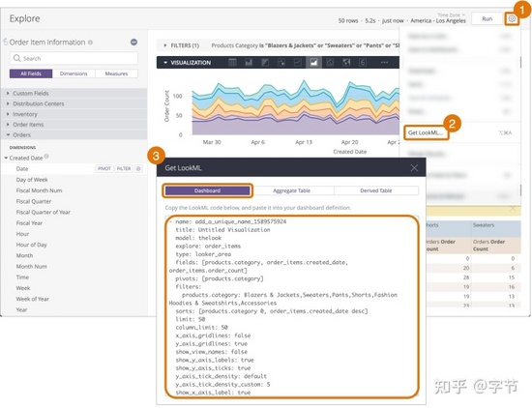This screenshot has width=532, height=408.
Task: Expand Distribution Centers section
Action: [x=74, y=103]
